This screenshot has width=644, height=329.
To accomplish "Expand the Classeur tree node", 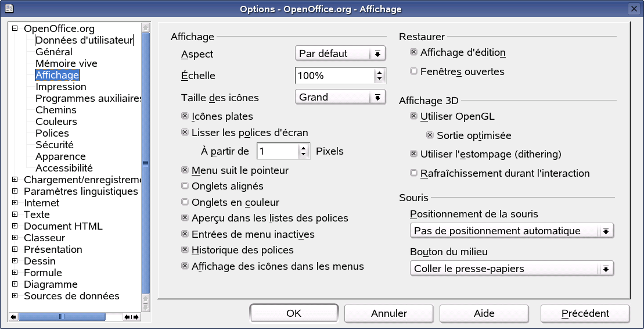I will tap(15, 238).
